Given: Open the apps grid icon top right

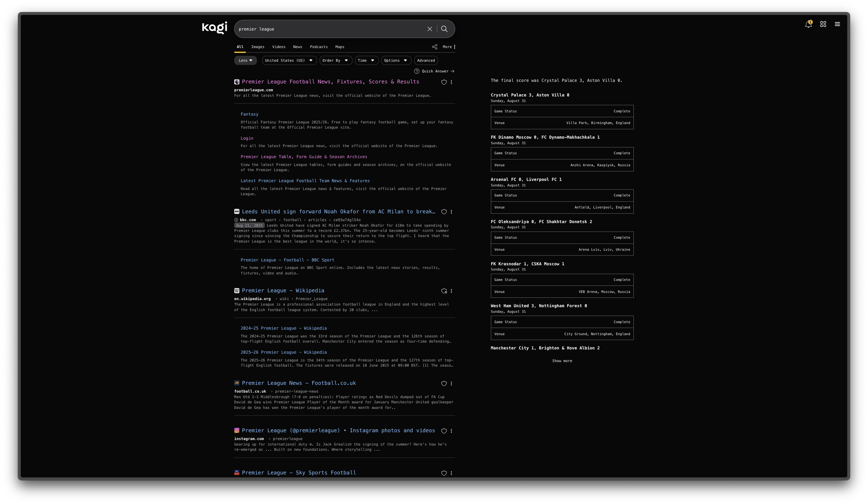Looking at the screenshot, I should tap(823, 24).
